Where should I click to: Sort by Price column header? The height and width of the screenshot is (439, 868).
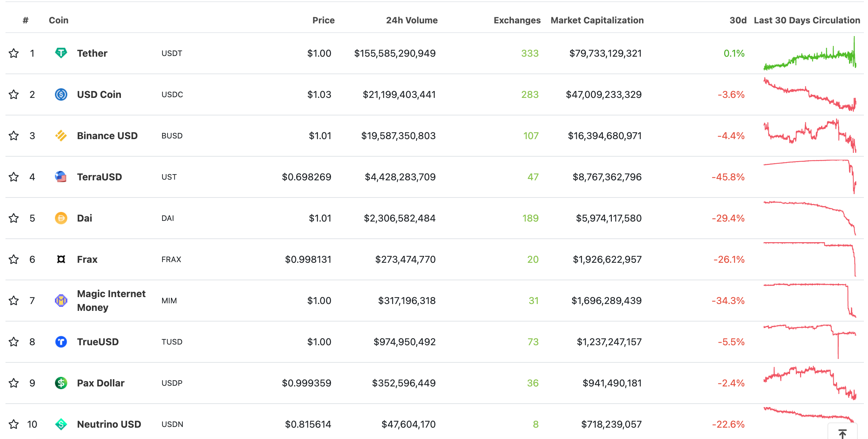point(323,20)
